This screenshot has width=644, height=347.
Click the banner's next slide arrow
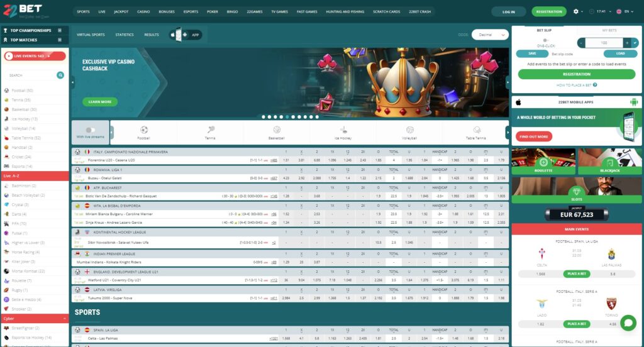[x=508, y=82]
